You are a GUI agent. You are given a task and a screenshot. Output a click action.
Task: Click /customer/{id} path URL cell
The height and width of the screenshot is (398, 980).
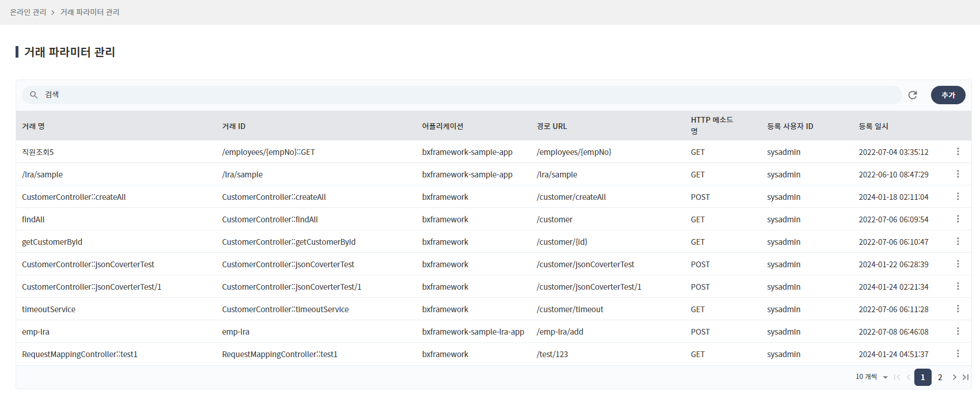tap(562, 242)
